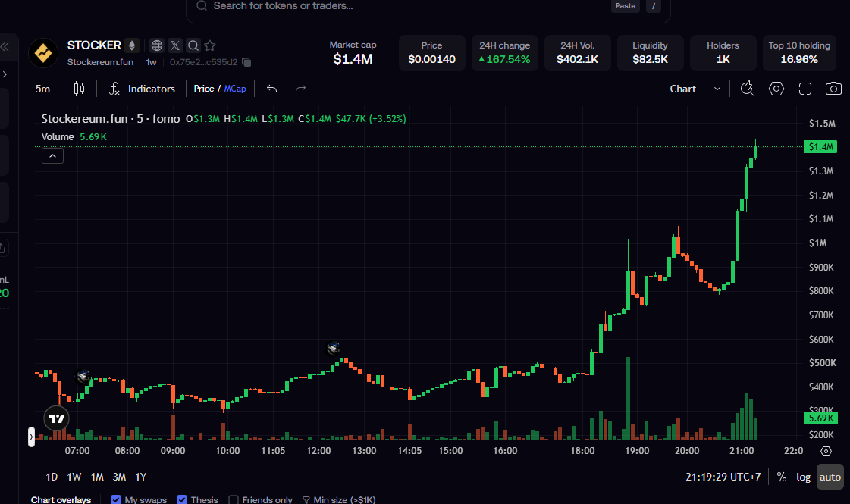Select the 1M date range

point(97,477)
